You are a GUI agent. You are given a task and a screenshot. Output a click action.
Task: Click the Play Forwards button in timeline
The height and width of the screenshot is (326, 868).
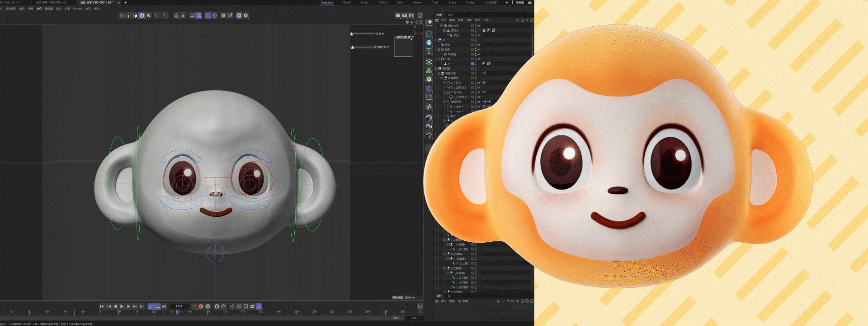point(122,307)
